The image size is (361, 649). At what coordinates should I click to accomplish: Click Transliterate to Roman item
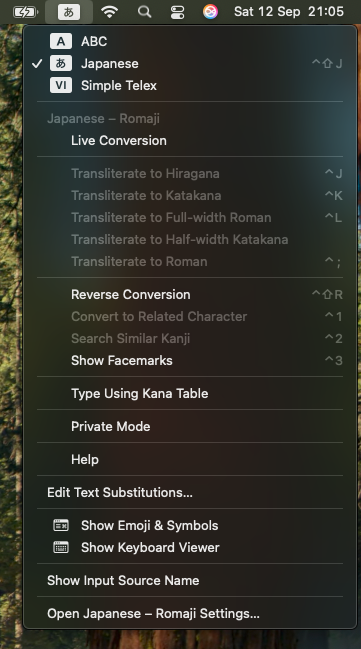[190, 261]
